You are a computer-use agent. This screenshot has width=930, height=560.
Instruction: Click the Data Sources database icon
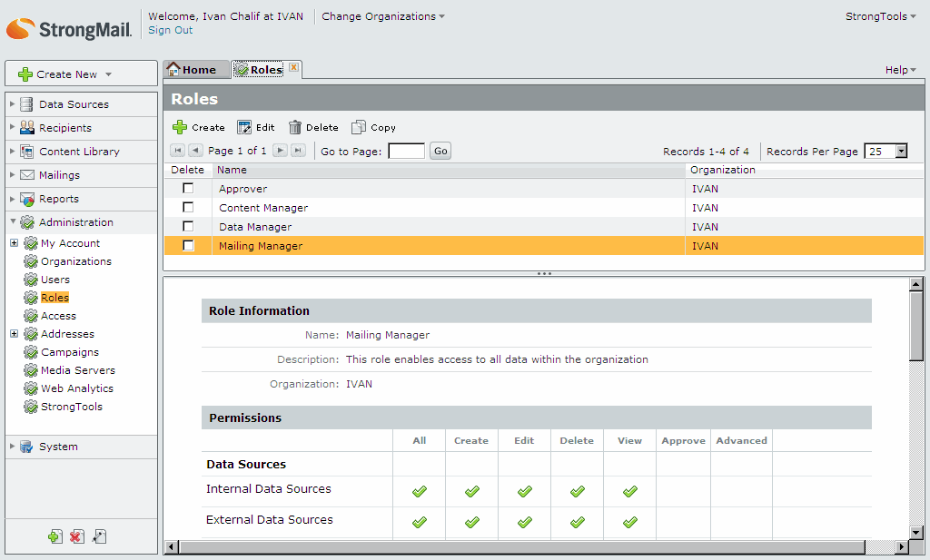pyautogui.click(x=26, y=104)
